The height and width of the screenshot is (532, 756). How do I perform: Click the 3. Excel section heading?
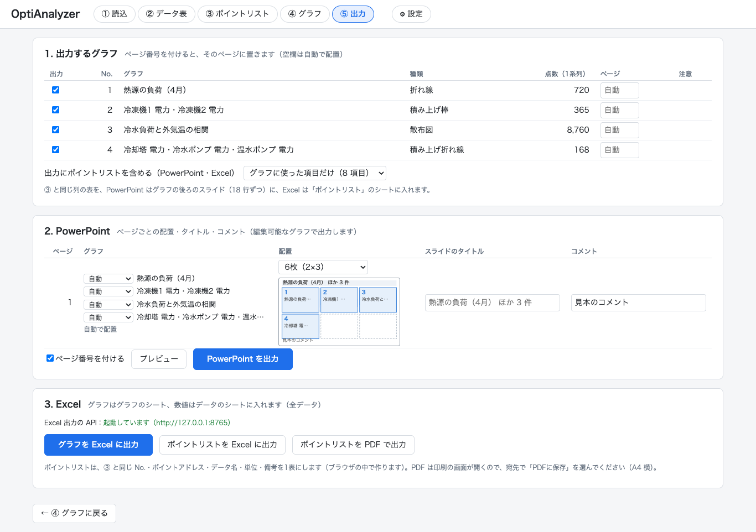(63, 404)
